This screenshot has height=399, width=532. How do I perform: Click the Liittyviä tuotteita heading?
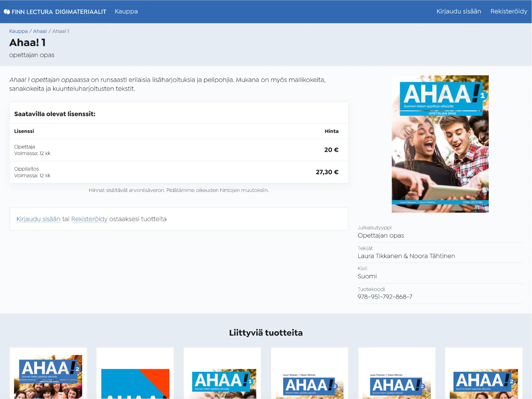click(x=266, y=333)
